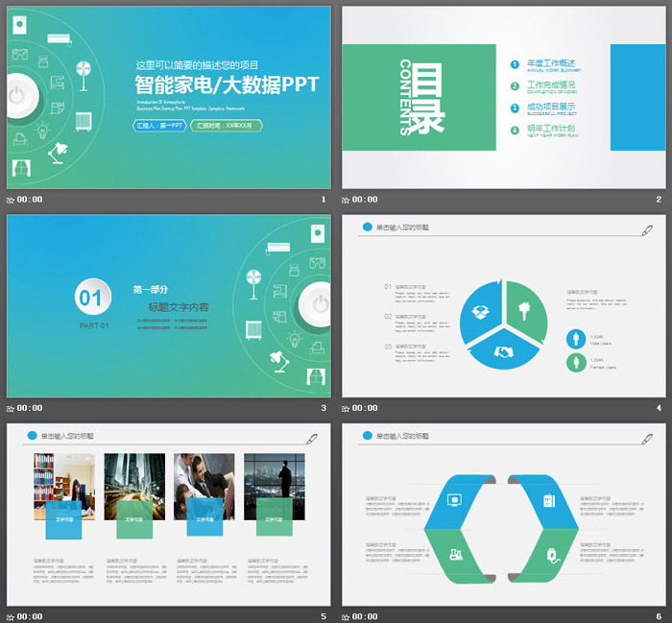The height and width of the screenshot is (623, 672).
Task: Click the light bulb icon on slide 1
Action: pos(43,131)
